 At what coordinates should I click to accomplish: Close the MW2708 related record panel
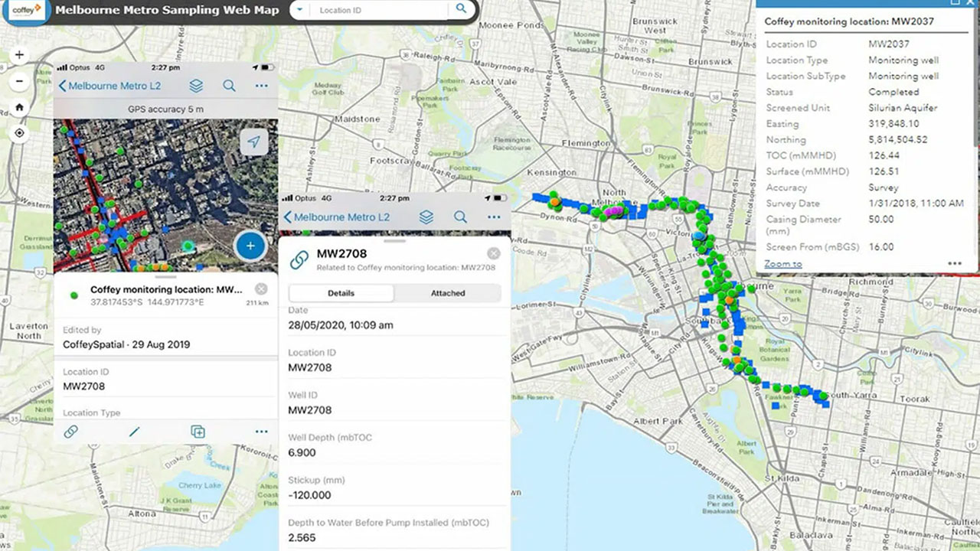tap(493, 254)
